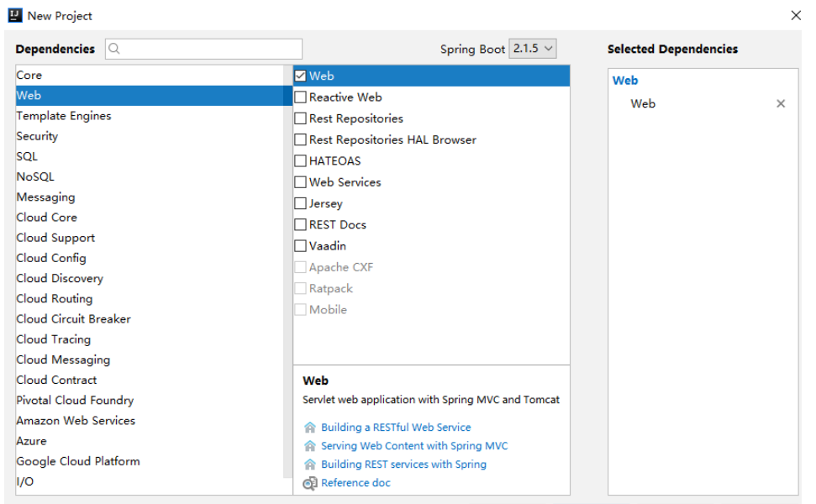Select the Pivotal Cloud Foundry category
This screenshot has width=816, height=504.
tap(150, 400)
